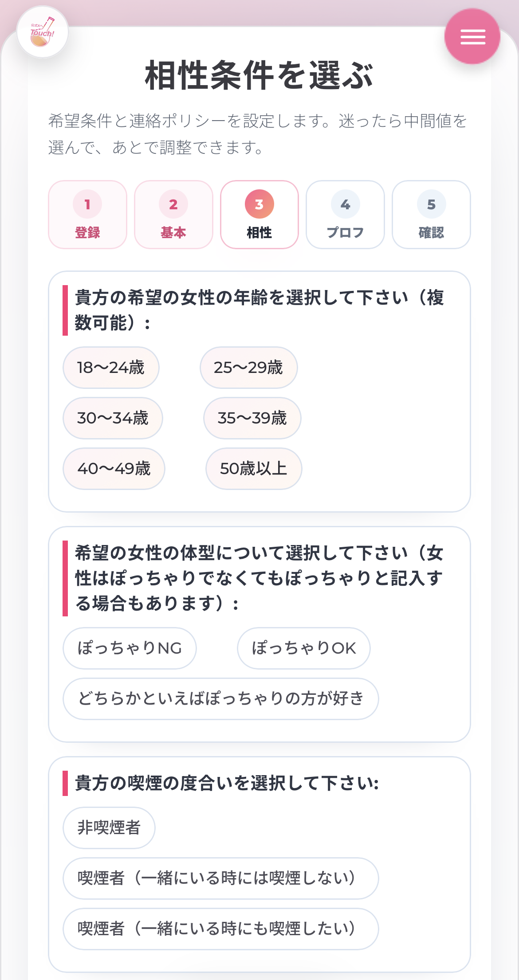Choose age range 30〜34歳

coord(113,418)
